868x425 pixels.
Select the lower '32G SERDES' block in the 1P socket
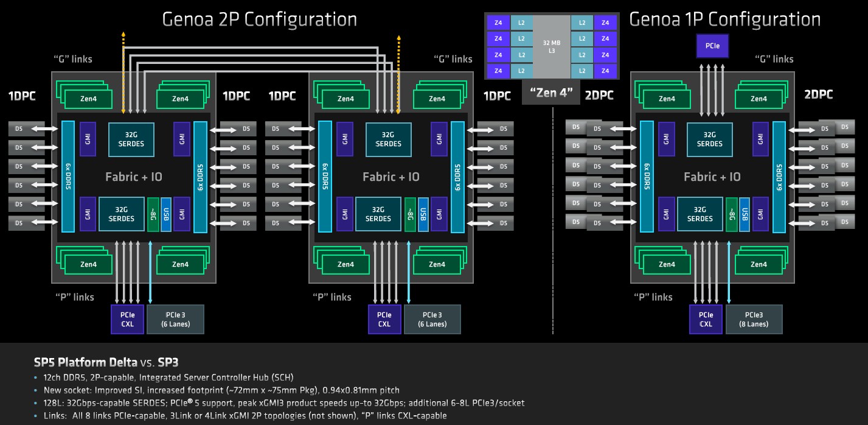pos(700,214)
